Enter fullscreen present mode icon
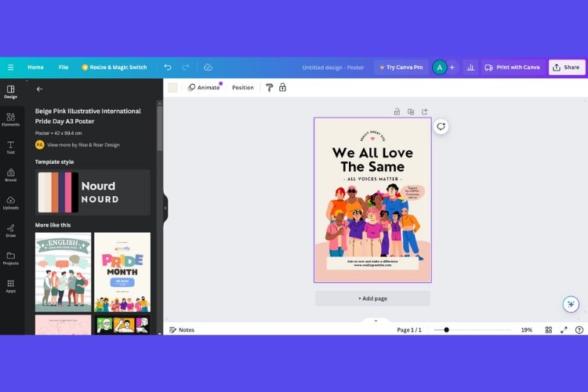The image size is (588, 392). tap(564, 330)
